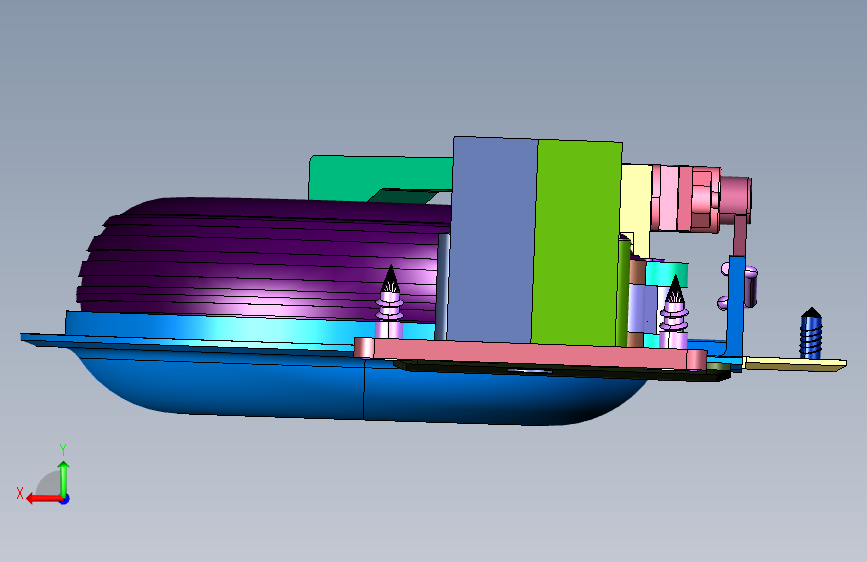Select the lime green rectangular block
This screenshot has height=562, width=867.
pos(576,243)
